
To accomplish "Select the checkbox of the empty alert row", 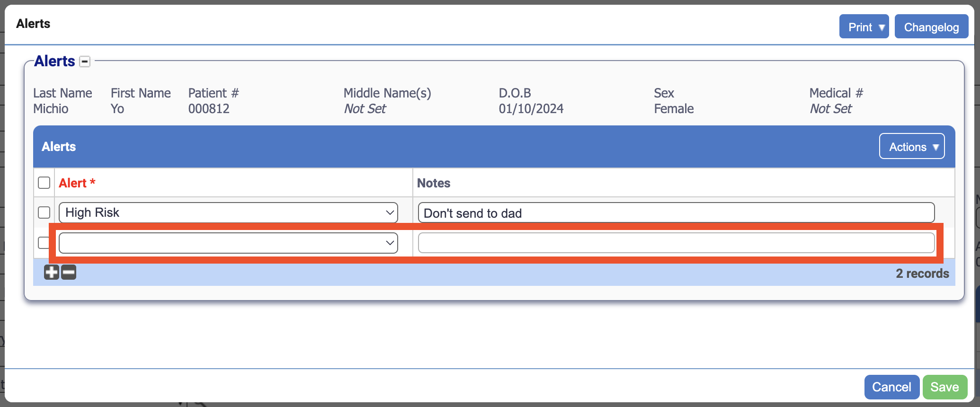I will [43, 243].
